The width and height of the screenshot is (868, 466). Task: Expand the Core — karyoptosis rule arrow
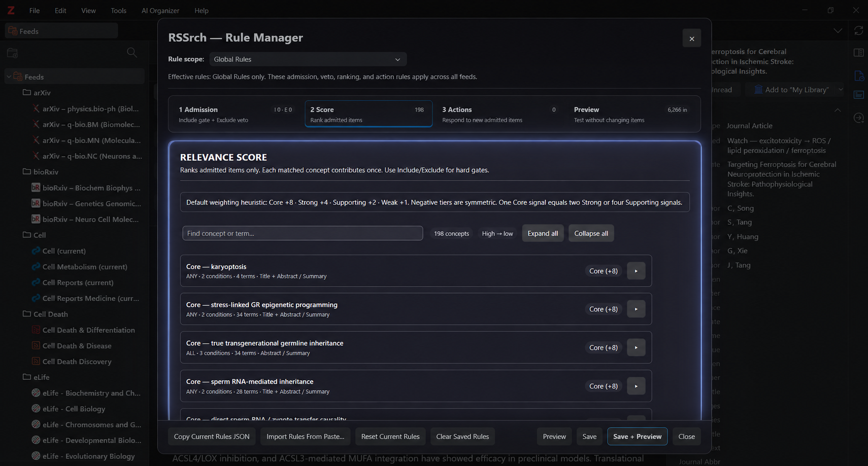636,271
